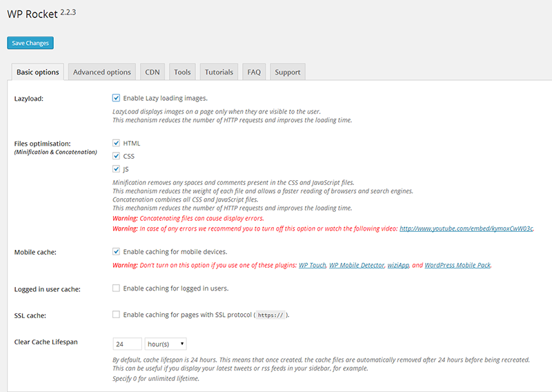
Task: Follow the WP Touch plugin link
Action: tap(312, 265)
